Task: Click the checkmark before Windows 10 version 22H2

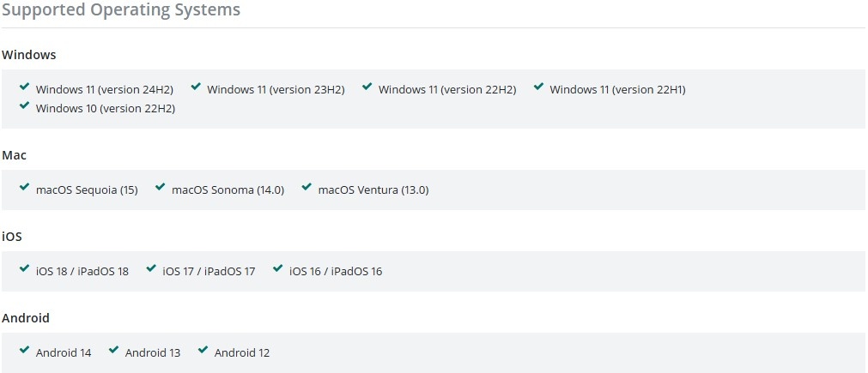Action: pyautogui.click(x=24, y=105)
